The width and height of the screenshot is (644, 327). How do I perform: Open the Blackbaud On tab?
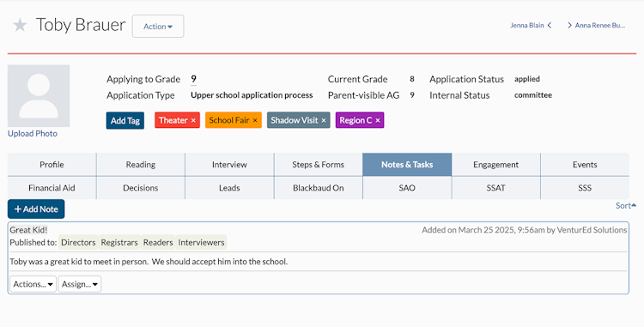319,188
